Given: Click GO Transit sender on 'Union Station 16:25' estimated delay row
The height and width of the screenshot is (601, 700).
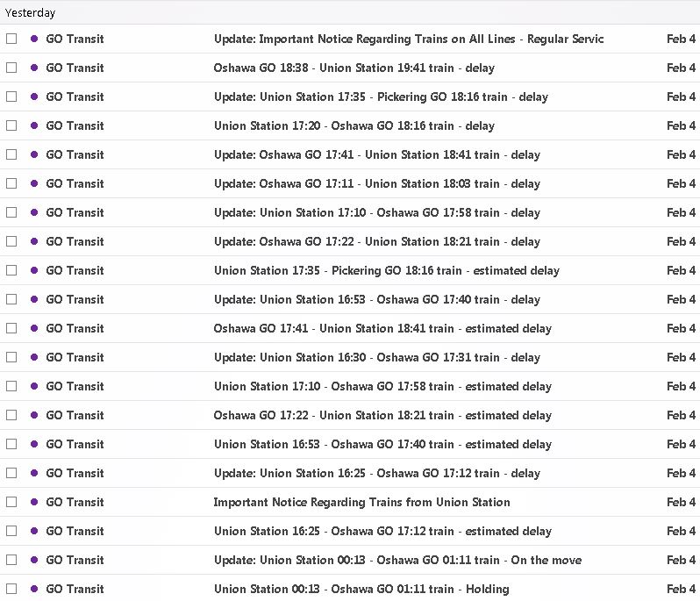Looking at the screenshot, I should (x=75, y=531).
